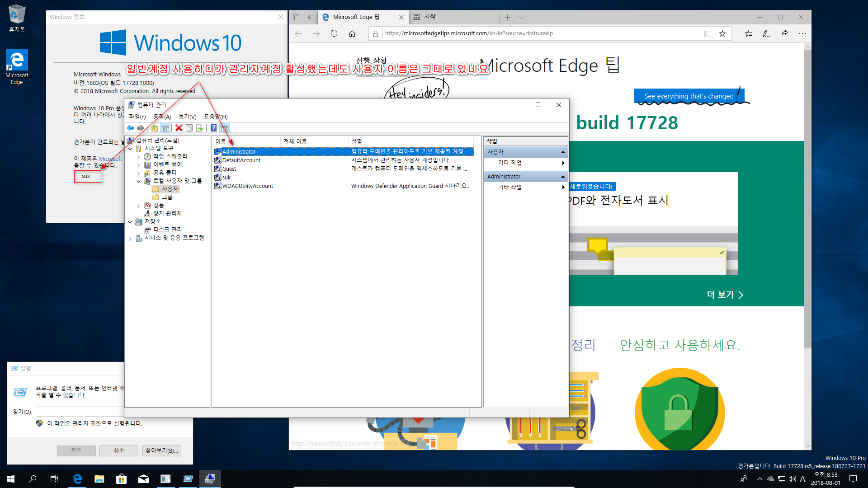The height and width of the screenshot is (488, 868).
Task: Expand the 작업 스케줄러 tree node
Action: (x=138, y=157)
